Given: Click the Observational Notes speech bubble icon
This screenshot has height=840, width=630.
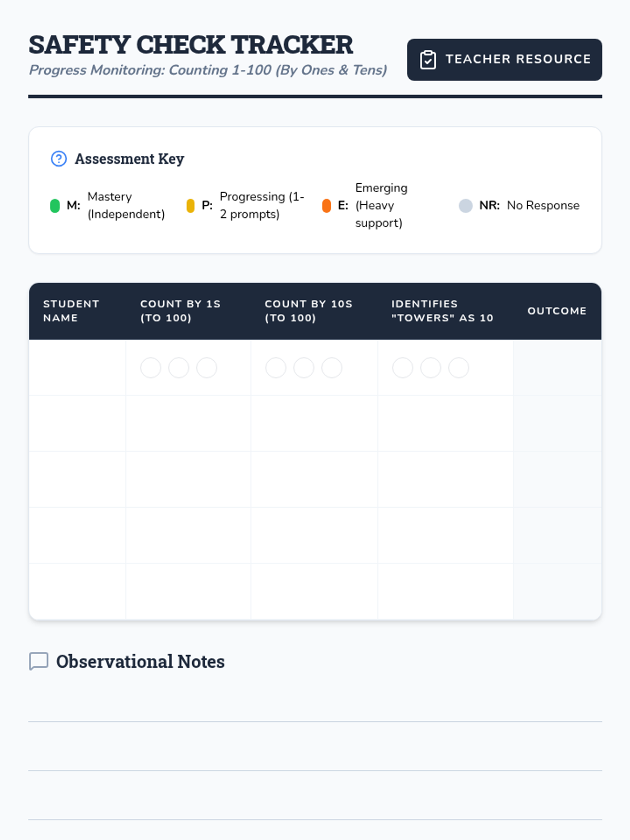Looking at the screenshot, I should coord(39,661).
